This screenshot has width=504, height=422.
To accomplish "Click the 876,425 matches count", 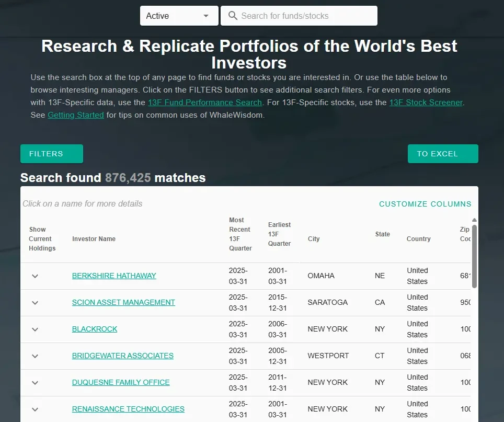I will tap(128, 178).
